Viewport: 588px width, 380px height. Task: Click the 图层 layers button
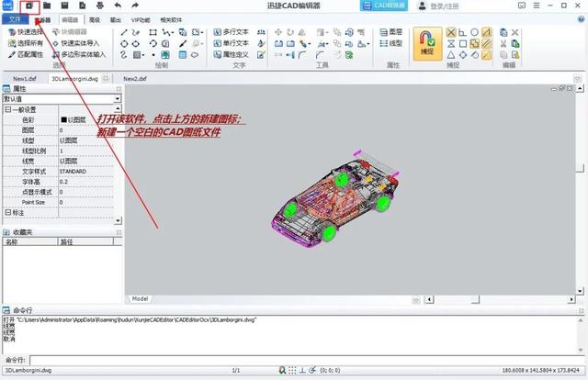coord(391,33)
